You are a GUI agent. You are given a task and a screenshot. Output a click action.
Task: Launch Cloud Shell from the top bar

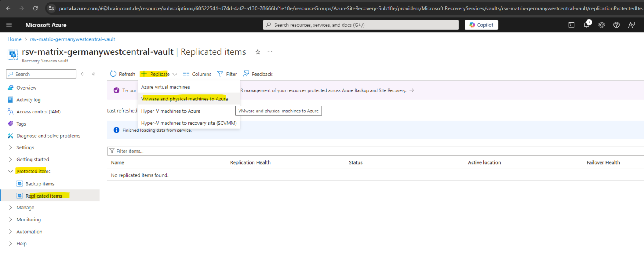point(571,25)
